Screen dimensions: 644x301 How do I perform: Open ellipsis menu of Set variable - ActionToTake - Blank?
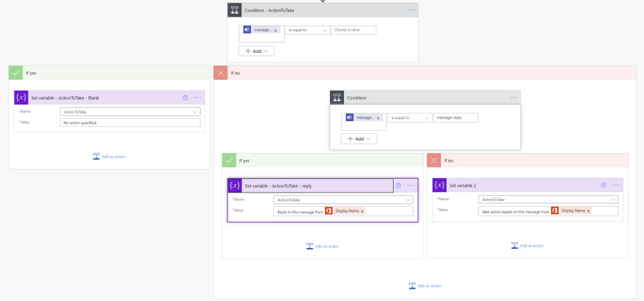(197, 98)
